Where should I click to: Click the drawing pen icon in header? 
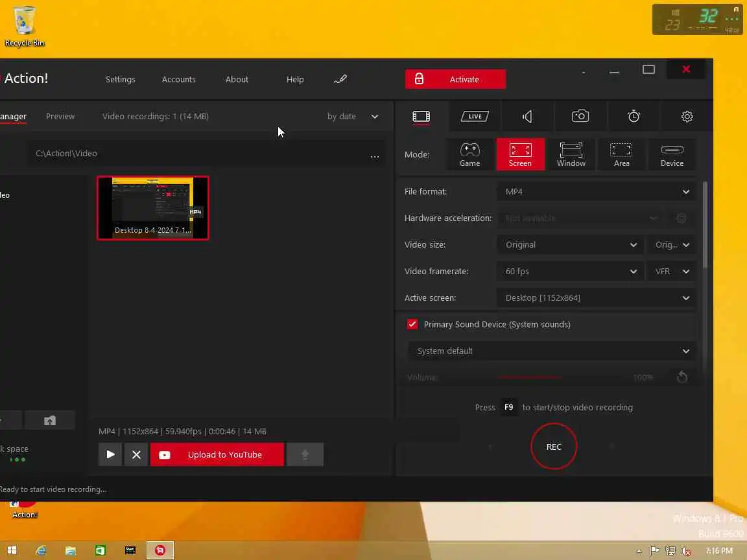pyautogui.click(x=340, y=79)
